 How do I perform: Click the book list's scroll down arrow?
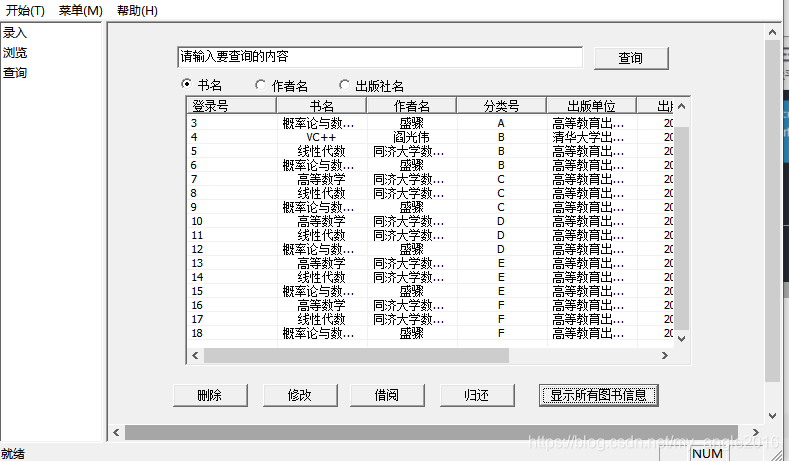tap(681, 339)
